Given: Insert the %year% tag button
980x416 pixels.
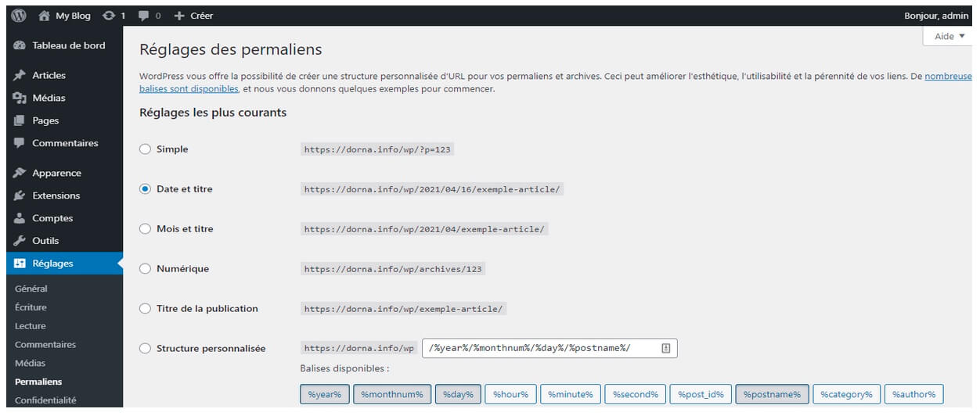Looking at the screenshot, I should pyautogui.click(x=324, y=394).
